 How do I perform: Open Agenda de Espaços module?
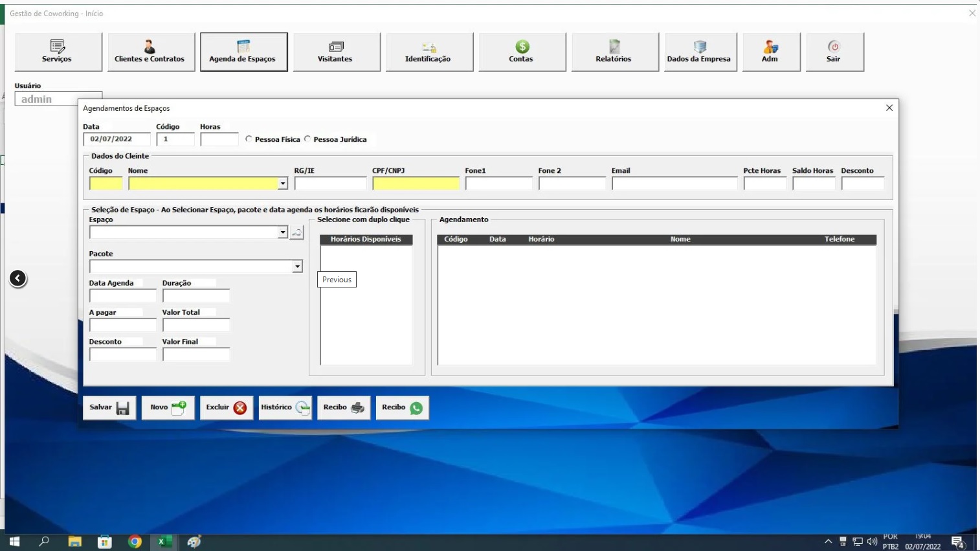(243, 52)
